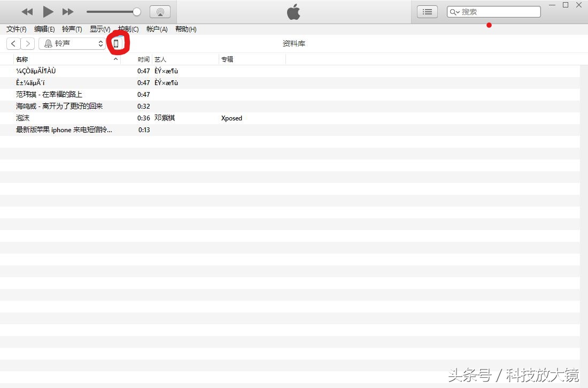
Task: Select 范玮琪 - 在幸福的路上 ringtone
Action: coord(49,95)
